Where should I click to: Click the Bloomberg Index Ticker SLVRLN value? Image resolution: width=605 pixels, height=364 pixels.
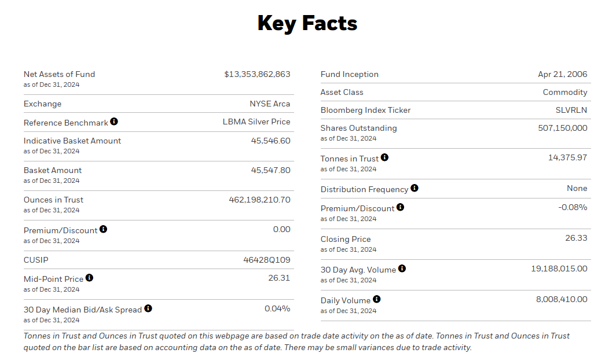tap(571, 110)
